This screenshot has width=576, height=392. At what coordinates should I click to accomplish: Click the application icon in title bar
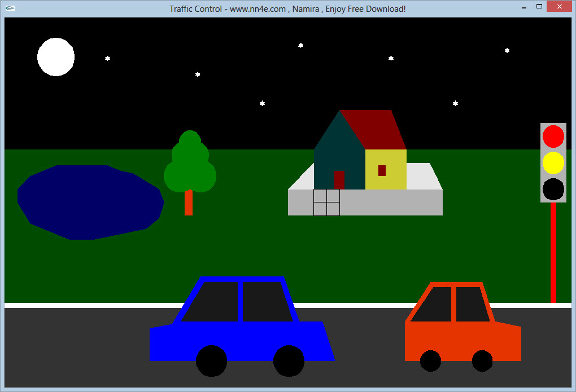point(10,8)
